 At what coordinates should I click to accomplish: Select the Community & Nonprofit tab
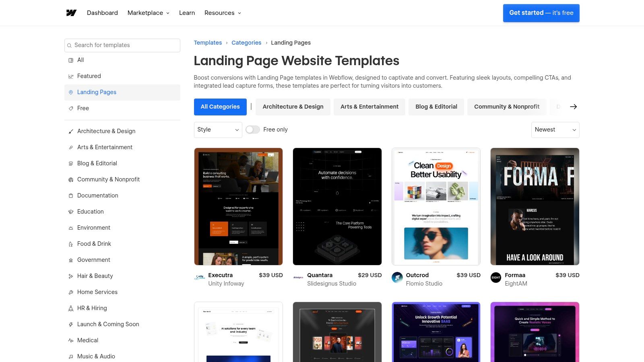[507, 107]
